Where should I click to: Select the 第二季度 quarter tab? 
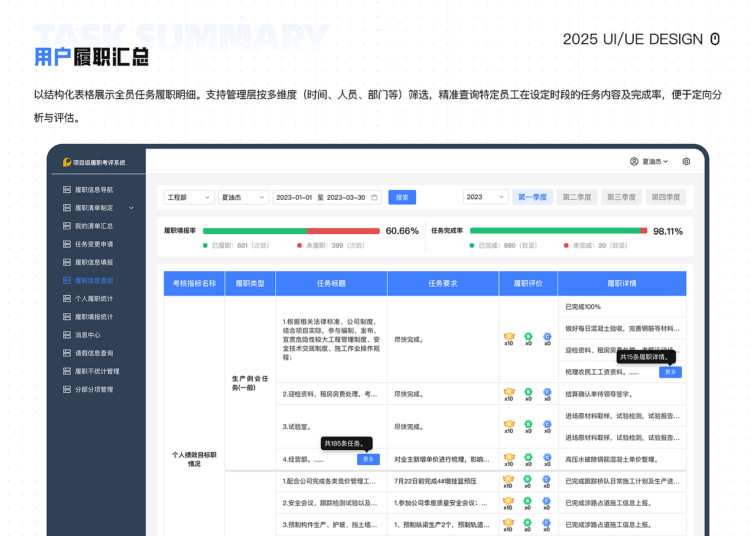(577, 197)
